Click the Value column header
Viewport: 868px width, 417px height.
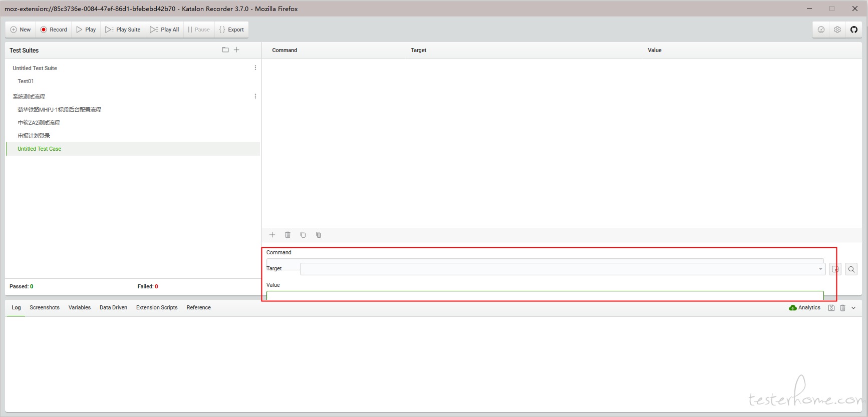(655, 50)
